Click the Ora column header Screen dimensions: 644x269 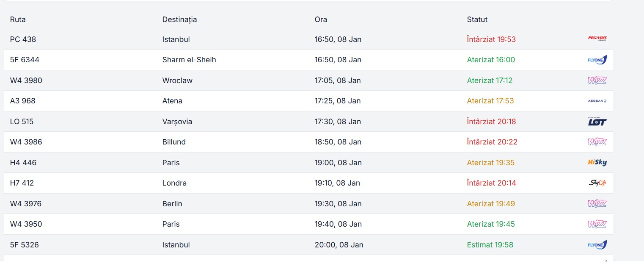[x=321, y=19]
